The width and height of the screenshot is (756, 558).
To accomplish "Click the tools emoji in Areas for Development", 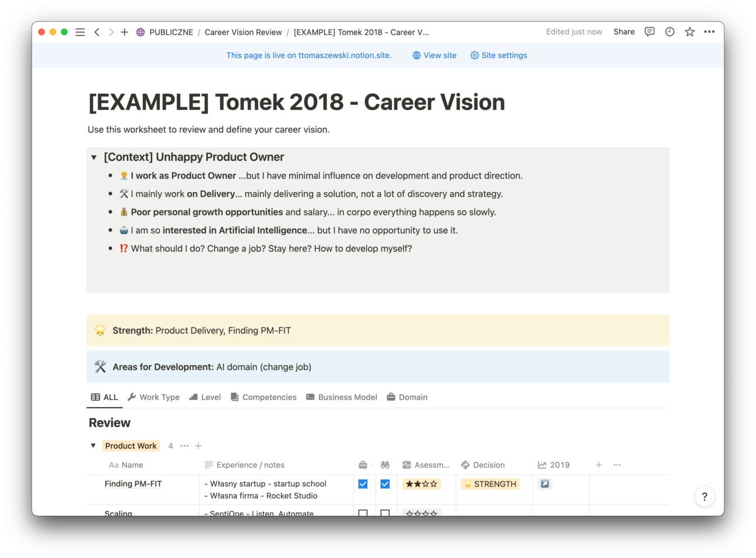I will click(100, 367).
